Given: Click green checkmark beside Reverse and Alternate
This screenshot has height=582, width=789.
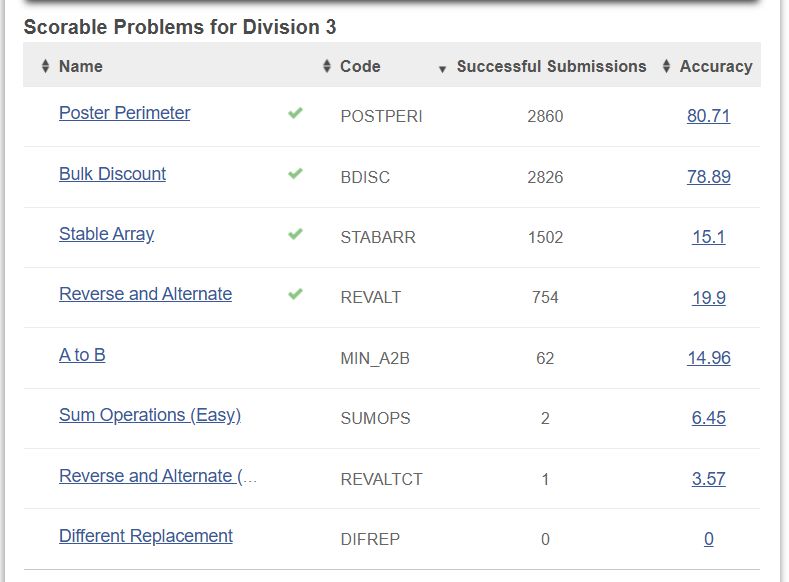Looking at the screenshot, I should [295, 294].
